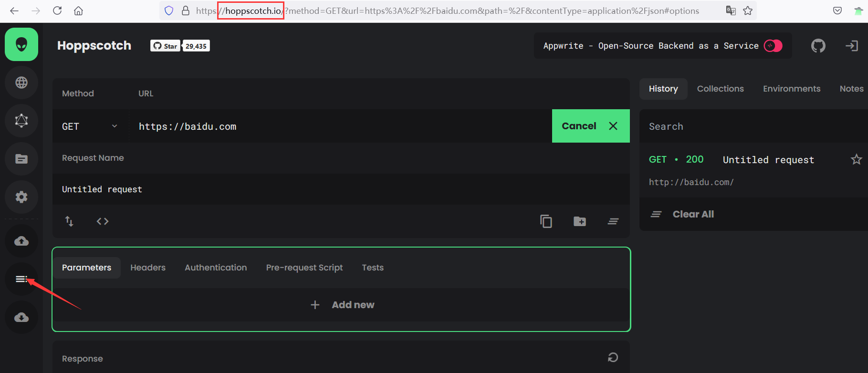
Task: Go to browser home page icon
Action: pyautogui.click(x=78, y=10)
